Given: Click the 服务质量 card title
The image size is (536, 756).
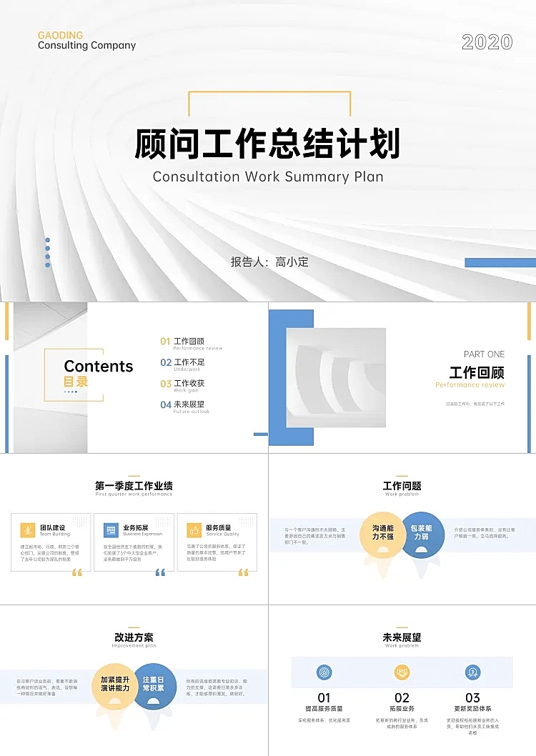Looking at the screenshot, I should [219, 527].
